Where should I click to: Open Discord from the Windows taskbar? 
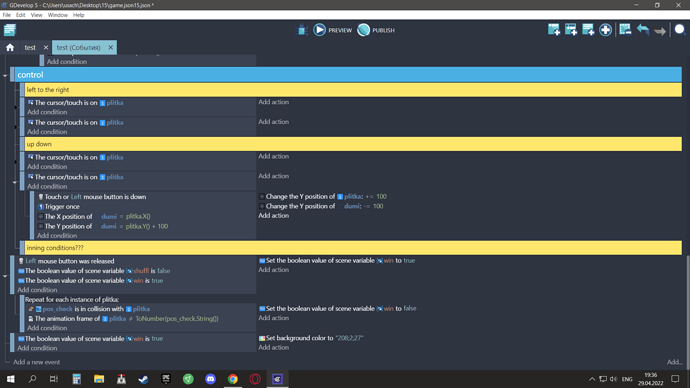click(210, 379)
